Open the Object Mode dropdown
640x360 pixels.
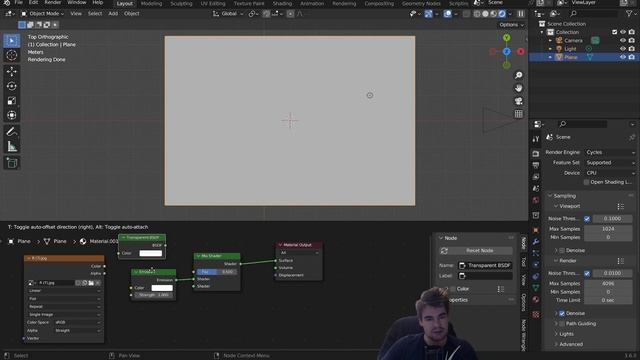[x=43, y=13]
